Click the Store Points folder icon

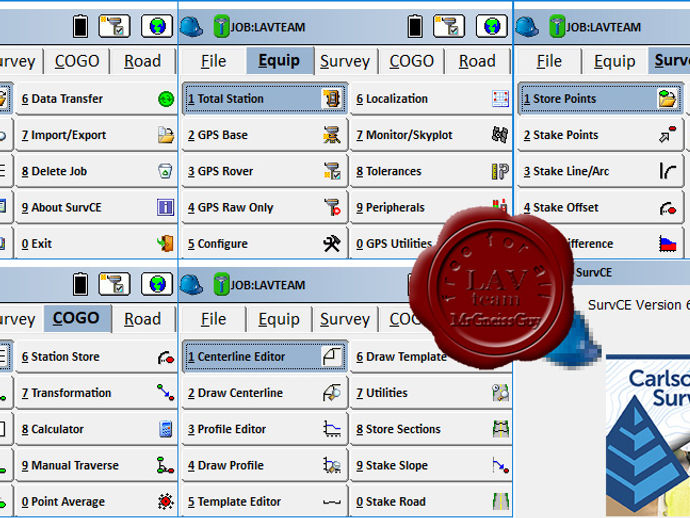(x=667, y=99)
